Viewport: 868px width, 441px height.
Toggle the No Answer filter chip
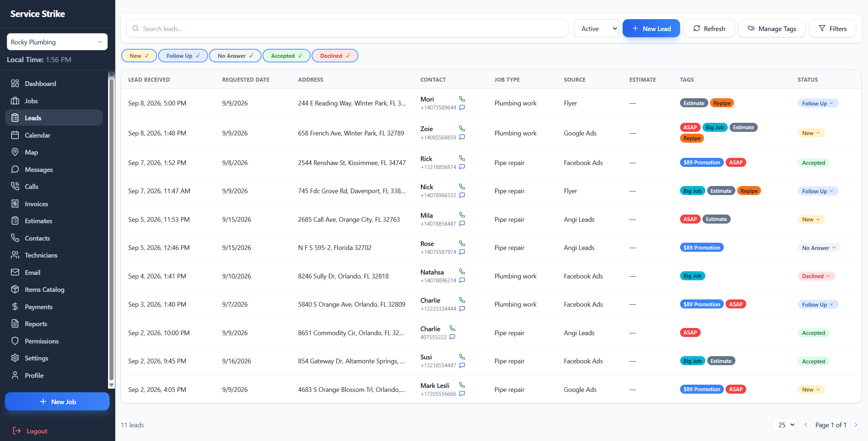[x=235, y=56]
